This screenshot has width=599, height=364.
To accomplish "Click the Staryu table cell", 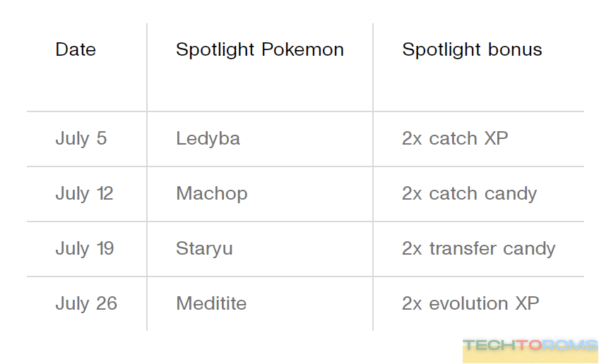I will coord(204,248).
